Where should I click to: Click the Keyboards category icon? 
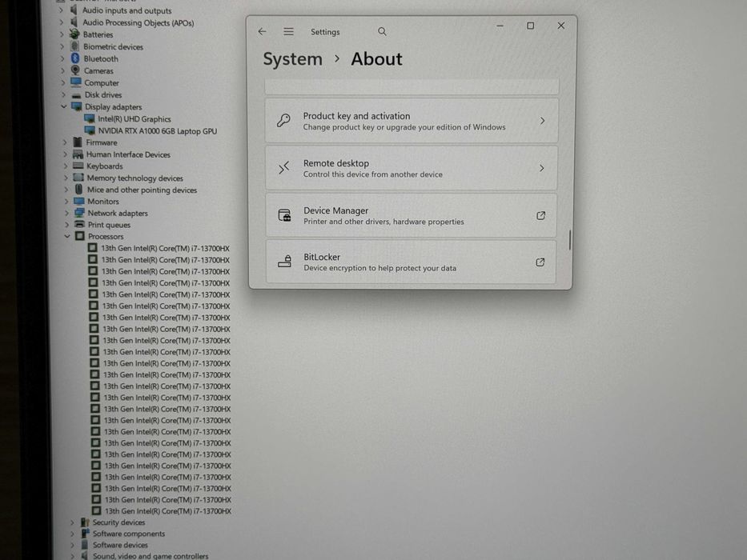click(78, 166)
